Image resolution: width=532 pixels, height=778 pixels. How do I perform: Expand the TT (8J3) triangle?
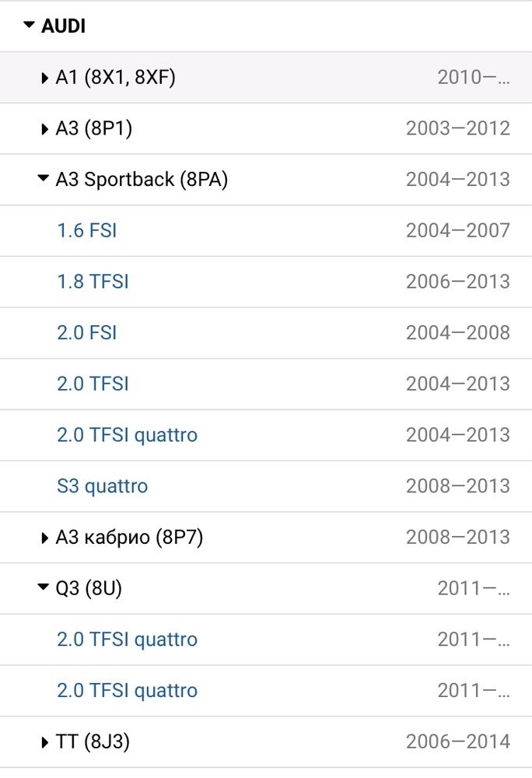click(x=44, y=742)
